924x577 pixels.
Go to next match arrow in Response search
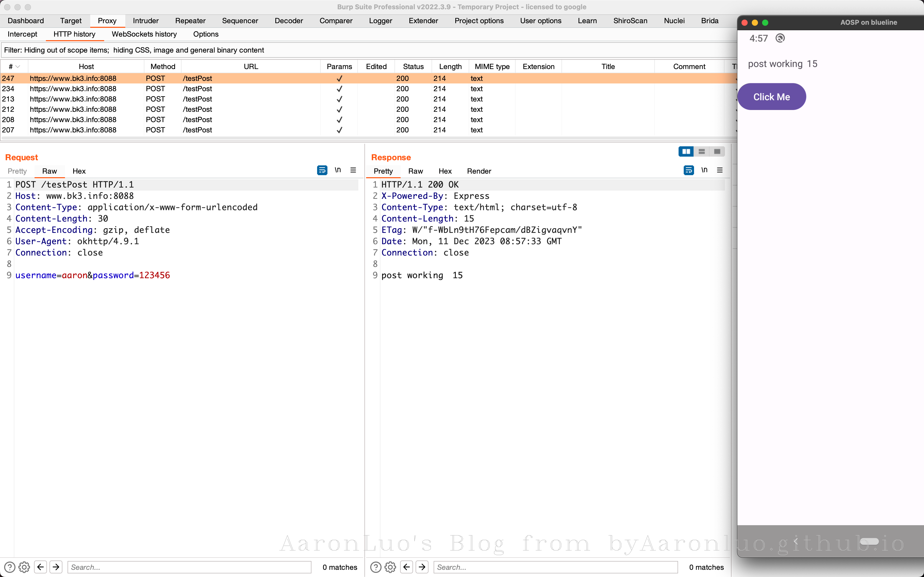coord(422,567)
